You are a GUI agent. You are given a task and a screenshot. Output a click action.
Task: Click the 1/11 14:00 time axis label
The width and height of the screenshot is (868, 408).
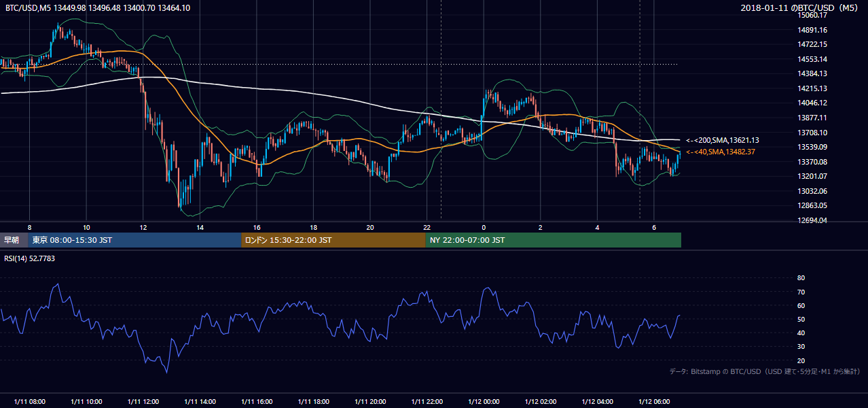click(x=200, y=401)
